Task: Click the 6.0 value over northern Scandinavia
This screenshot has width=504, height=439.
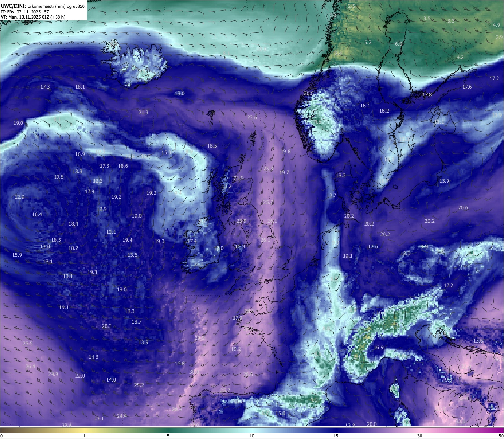Action: tap(398, 44)
